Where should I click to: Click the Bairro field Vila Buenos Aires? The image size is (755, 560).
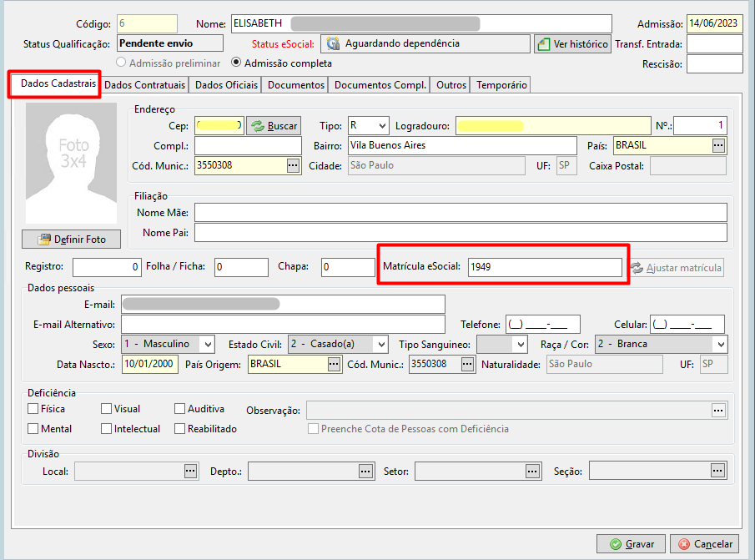462,145
